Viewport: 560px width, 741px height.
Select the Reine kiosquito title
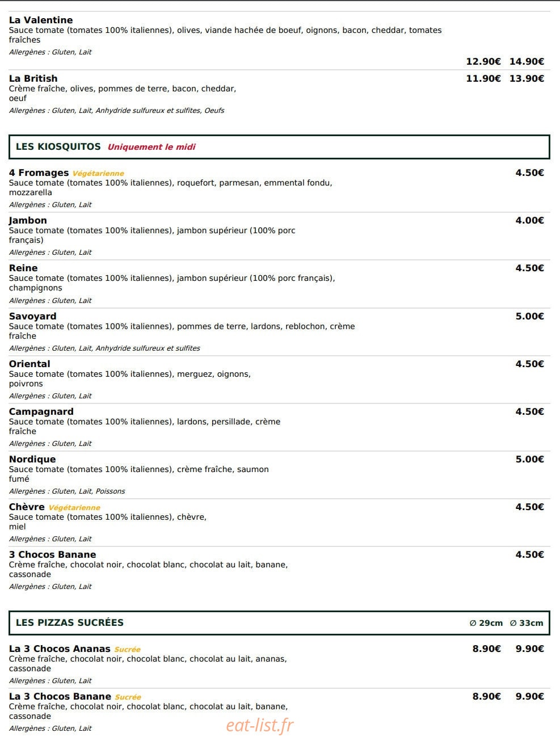click(23, 268)
